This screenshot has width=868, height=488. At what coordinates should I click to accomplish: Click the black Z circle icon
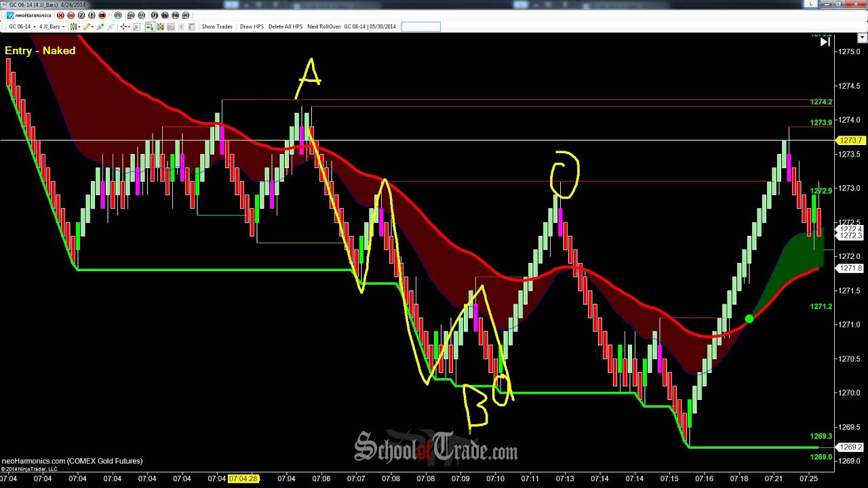pos(81,16)
